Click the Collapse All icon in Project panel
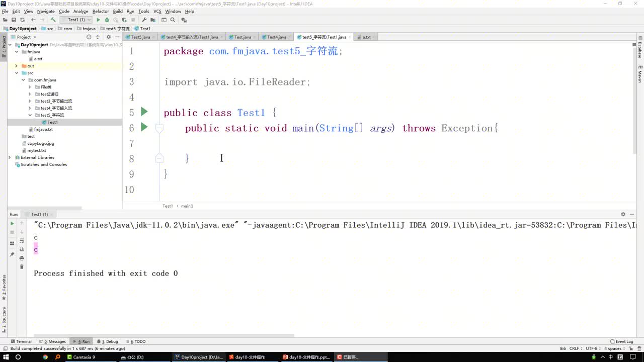644x362 pixels. [x=98, y=37]
